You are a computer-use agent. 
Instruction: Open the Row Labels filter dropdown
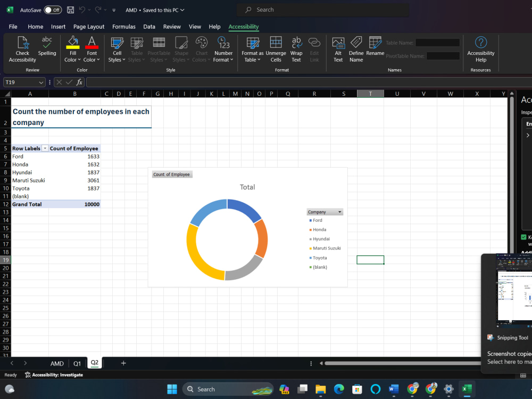pos(45,148)
